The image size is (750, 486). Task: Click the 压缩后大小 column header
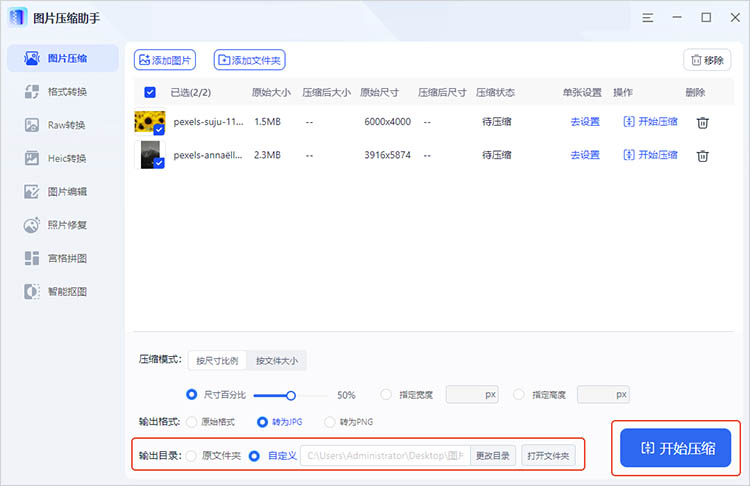click(x=326, y=92)
